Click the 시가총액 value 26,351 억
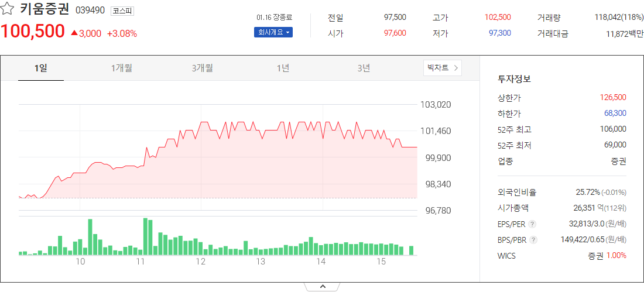The width and height of the screenshot is (644, 292). click(x=588, y=208)
